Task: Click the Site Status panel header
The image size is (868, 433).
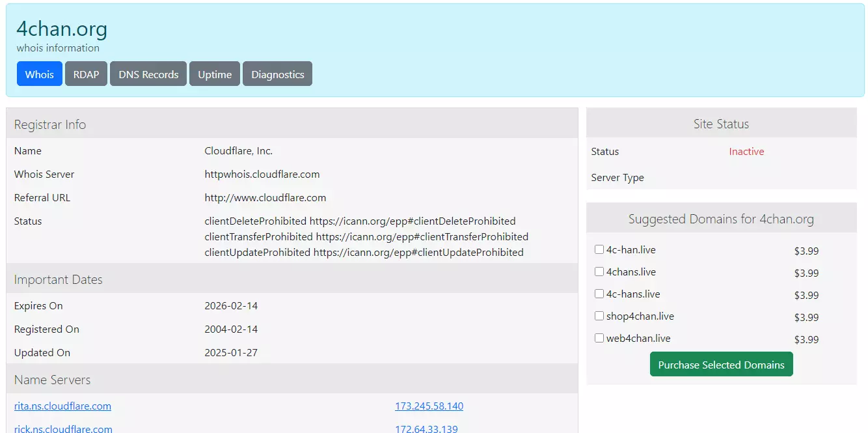Action: pyautogui.click(x=722, y=124)
